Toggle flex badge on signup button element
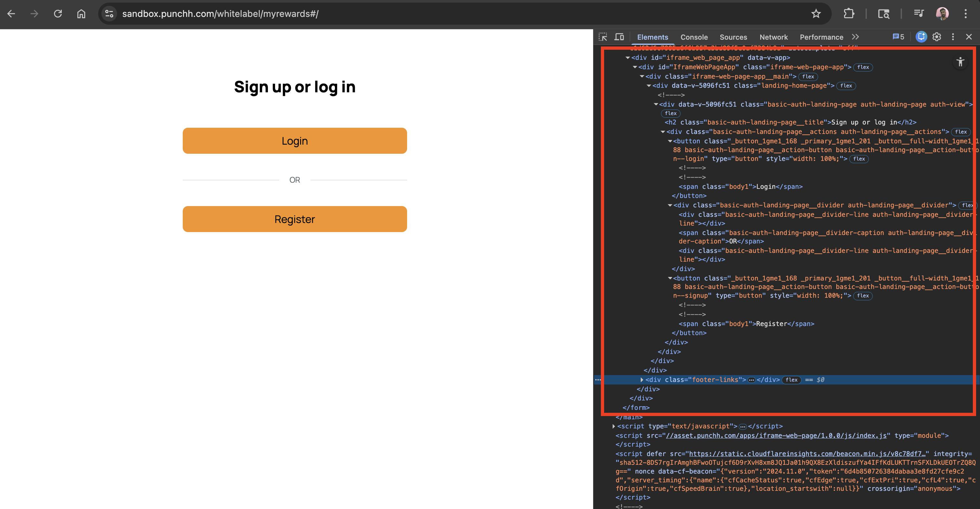The width and height of the screenshot is (980, 509). coord(862,296)
